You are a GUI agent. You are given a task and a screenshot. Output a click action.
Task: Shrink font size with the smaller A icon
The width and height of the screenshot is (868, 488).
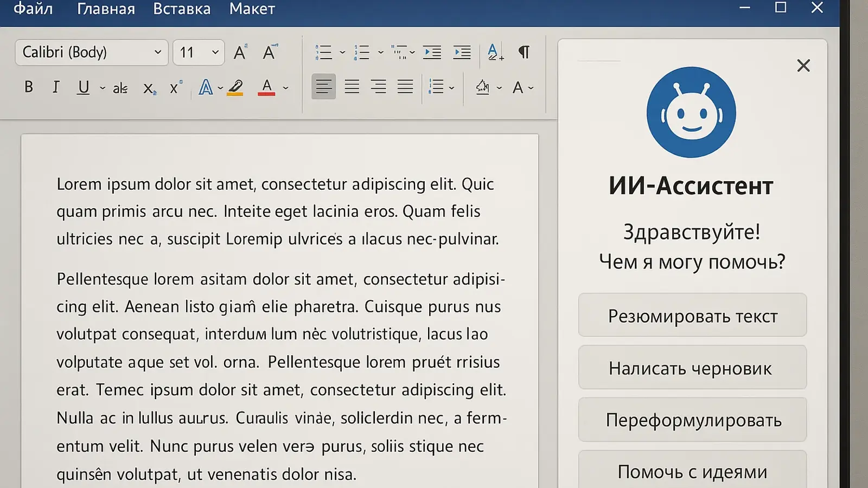tap(270, 52)
